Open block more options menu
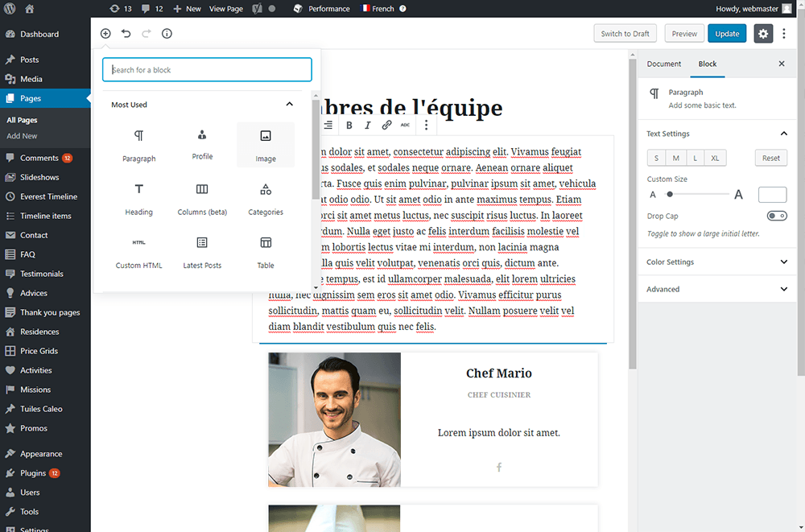The image size is (805, 532). point(426,125)
